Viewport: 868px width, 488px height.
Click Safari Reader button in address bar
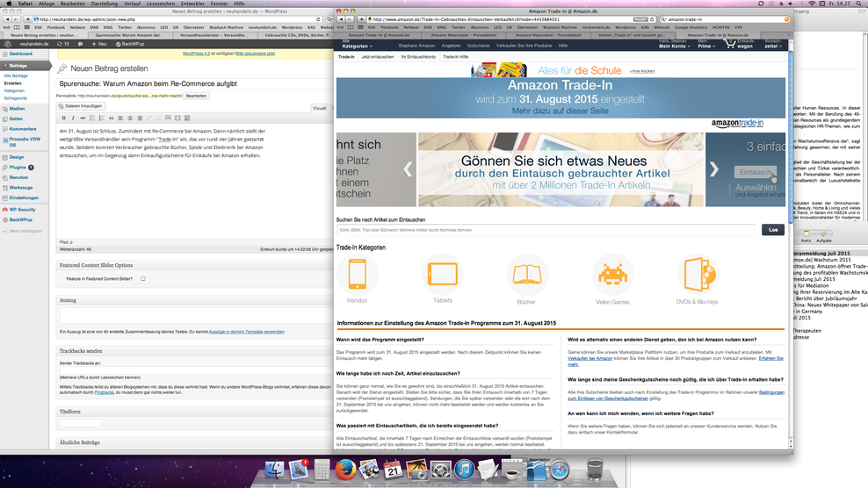tap(640, 19)
